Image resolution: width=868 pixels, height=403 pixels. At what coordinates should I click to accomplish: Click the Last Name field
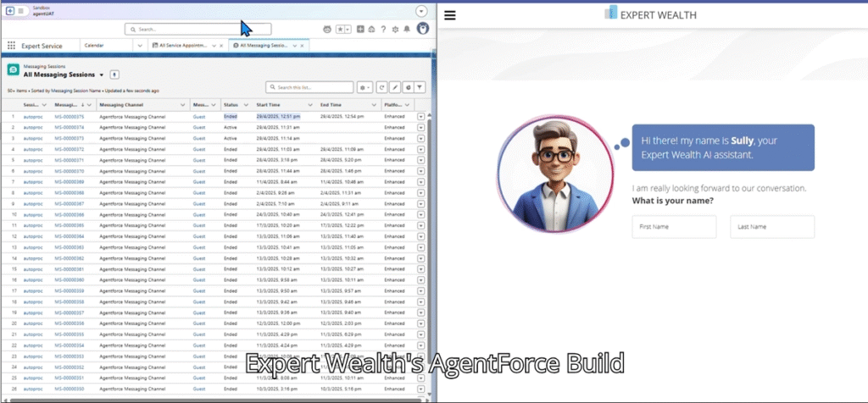[772, 227]
